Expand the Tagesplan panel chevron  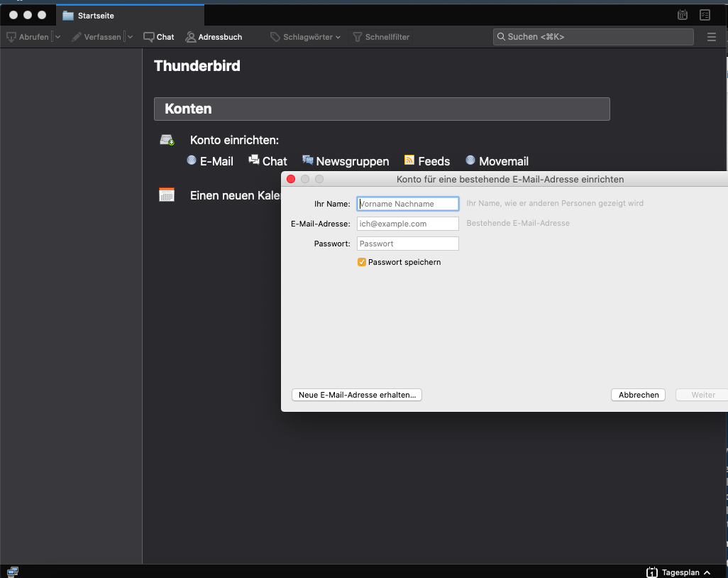[707, 572]
